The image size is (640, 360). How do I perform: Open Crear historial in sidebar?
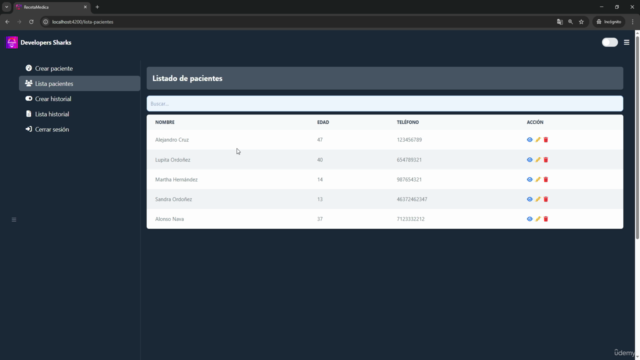tap(80, 99)
